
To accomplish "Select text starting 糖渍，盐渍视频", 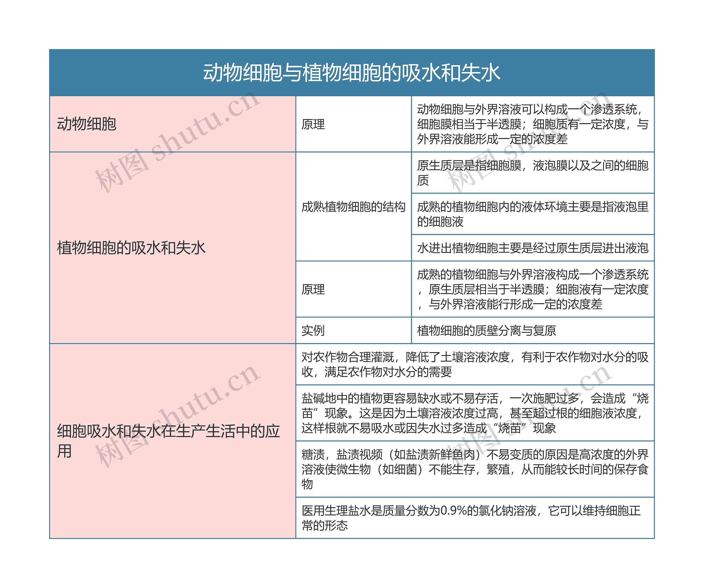I will [x=475, y=469].
